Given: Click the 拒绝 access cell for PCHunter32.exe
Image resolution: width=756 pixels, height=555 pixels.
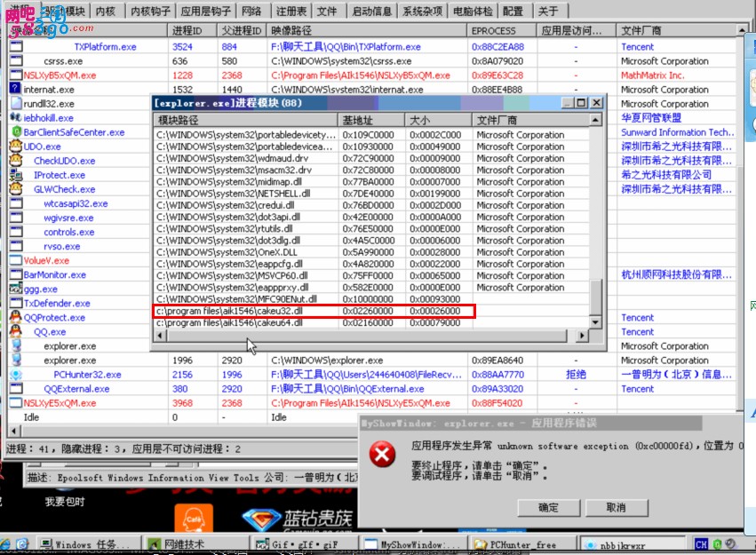Looking at the screenshot, I should [576, 375].
